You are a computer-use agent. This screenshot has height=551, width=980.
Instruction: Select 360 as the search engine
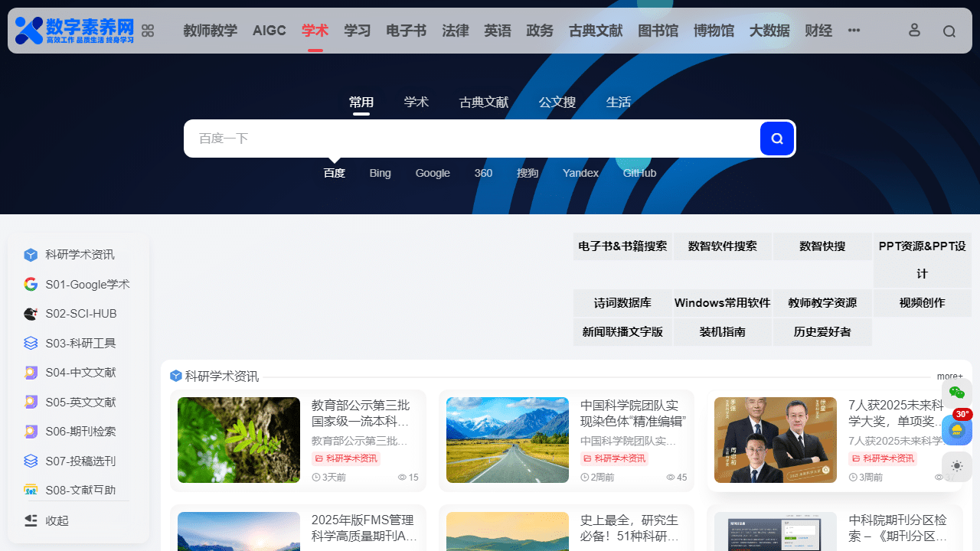tap(483, 173)
